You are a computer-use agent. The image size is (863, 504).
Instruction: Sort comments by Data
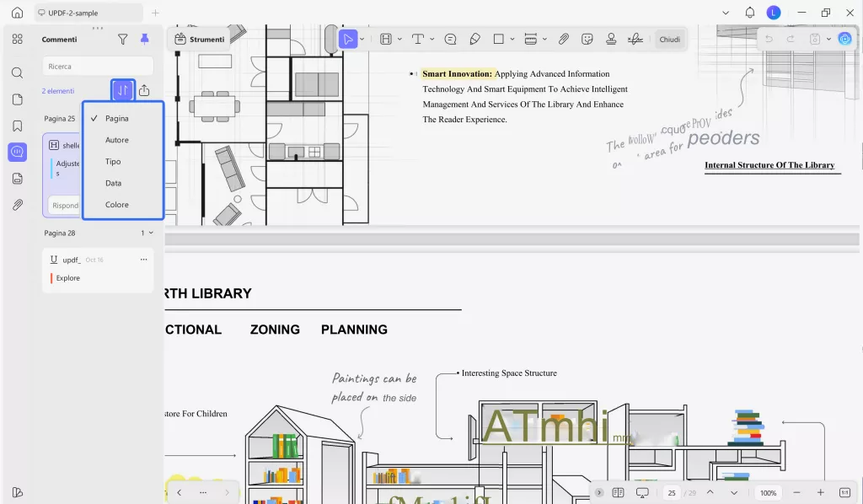123,183
